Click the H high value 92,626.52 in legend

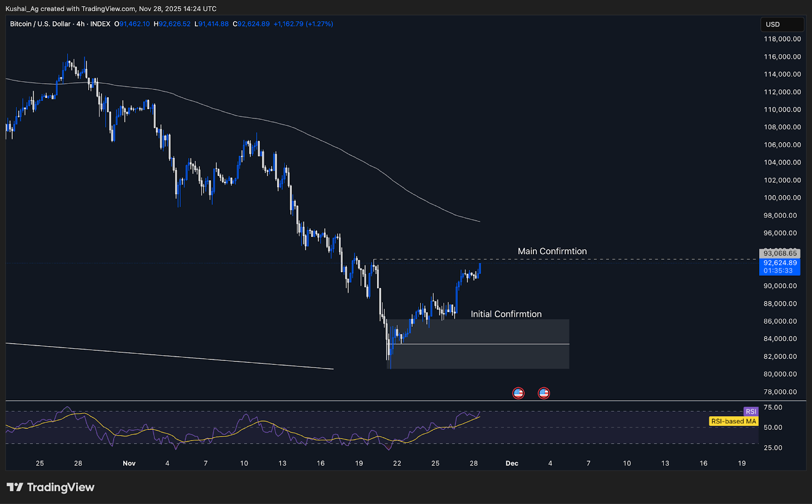coord(173,24)
